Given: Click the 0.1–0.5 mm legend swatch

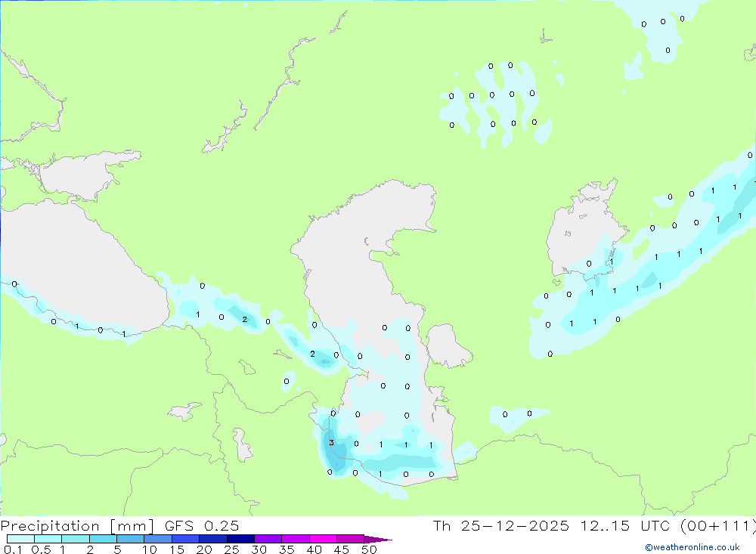Looking at the screenshot, I should [x=20, y=539].
